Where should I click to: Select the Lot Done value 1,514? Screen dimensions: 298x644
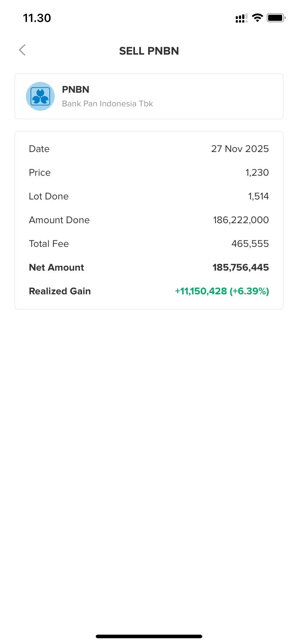(x=258, y=196)
